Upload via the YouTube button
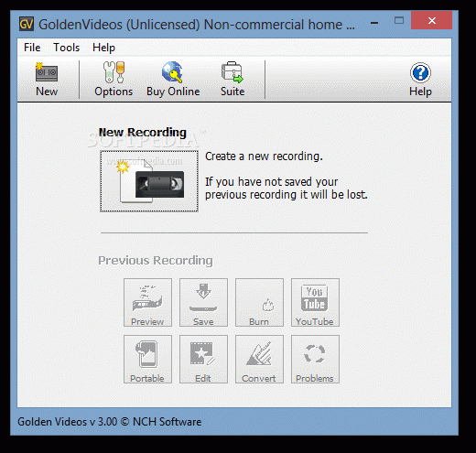476x453 pixels. click(315, 302)
